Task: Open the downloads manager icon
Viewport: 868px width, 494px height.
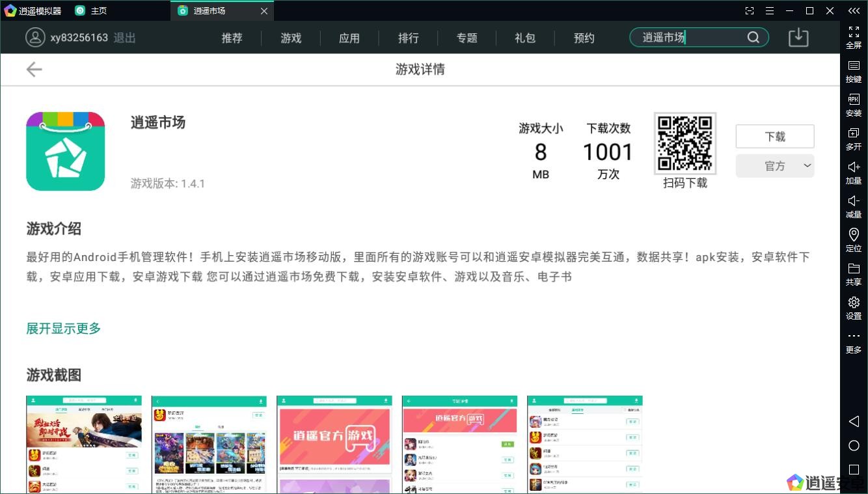Action: (x=798, y=37)
